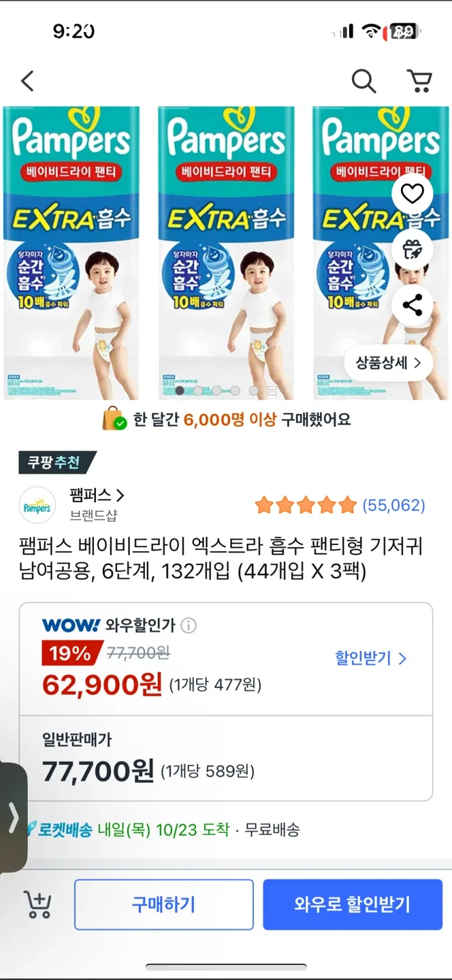452x980 pixels.
Task: Tap the 쿠팡추천 badge
Action: (56, 462)
